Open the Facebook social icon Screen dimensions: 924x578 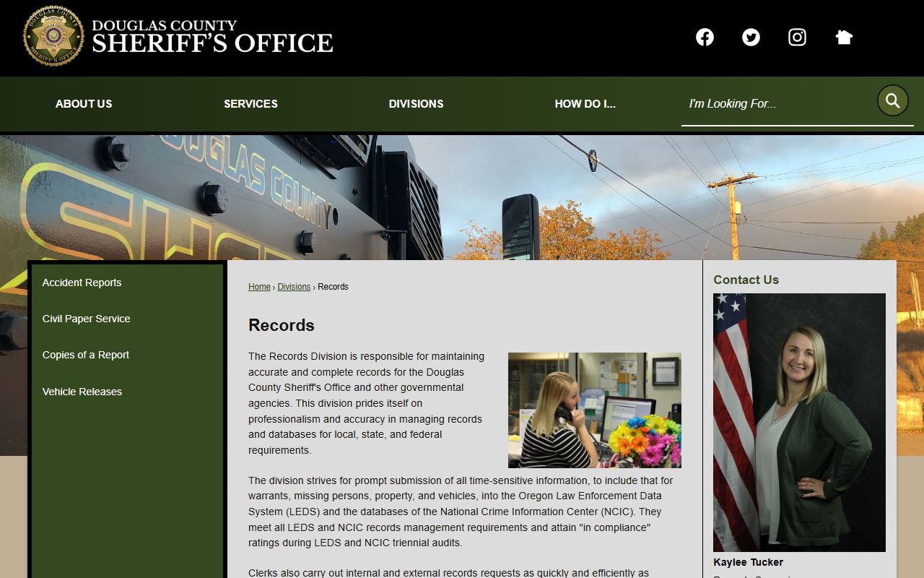coord(705,37)
